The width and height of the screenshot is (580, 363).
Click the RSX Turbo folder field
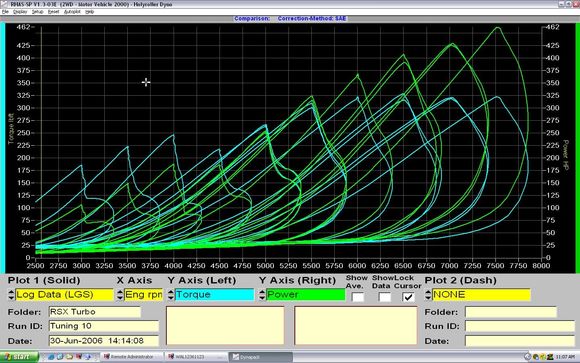coord(95,312)
